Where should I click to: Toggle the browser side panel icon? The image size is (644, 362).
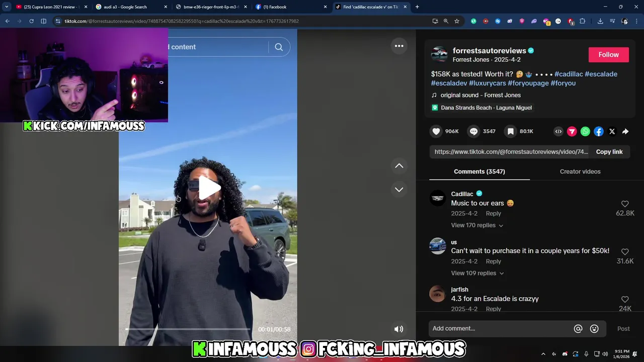tap(43, 21)
